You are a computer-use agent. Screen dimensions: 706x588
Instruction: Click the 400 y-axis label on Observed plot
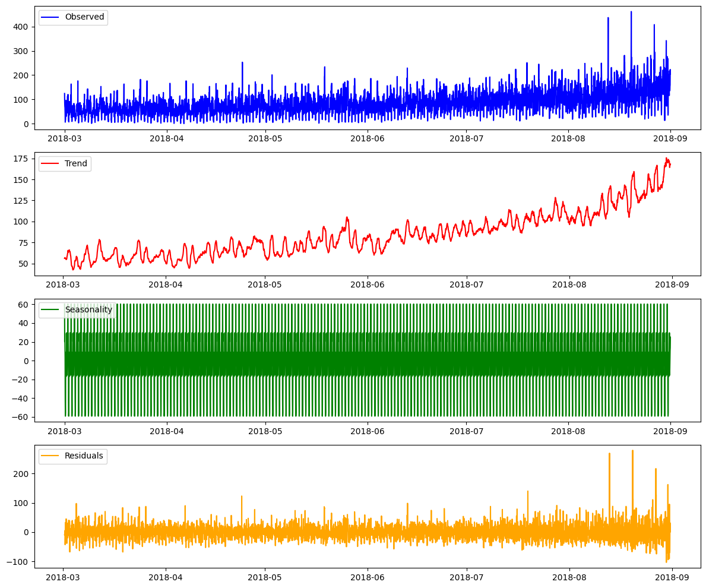click(21, 27)
